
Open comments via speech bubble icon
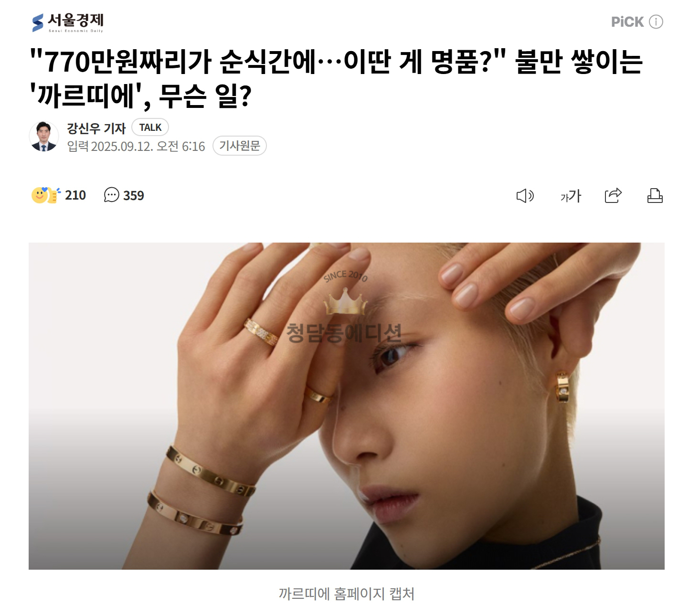(111, 195)
